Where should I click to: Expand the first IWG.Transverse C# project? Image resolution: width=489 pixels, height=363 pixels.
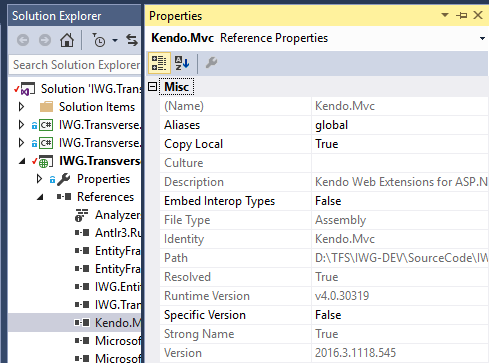[21, 125]
